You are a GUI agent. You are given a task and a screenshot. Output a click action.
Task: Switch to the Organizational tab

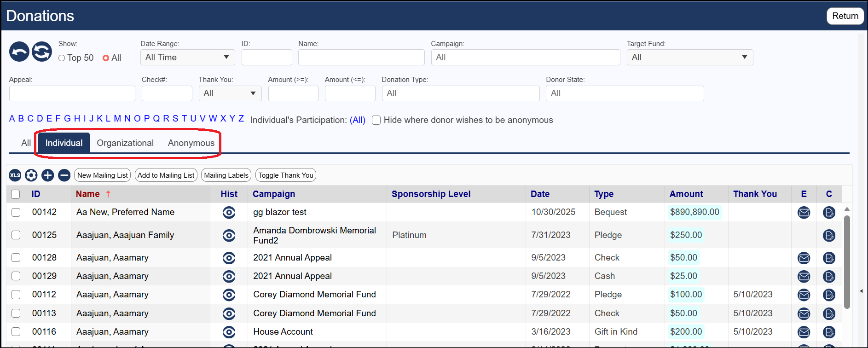[125, 143]
